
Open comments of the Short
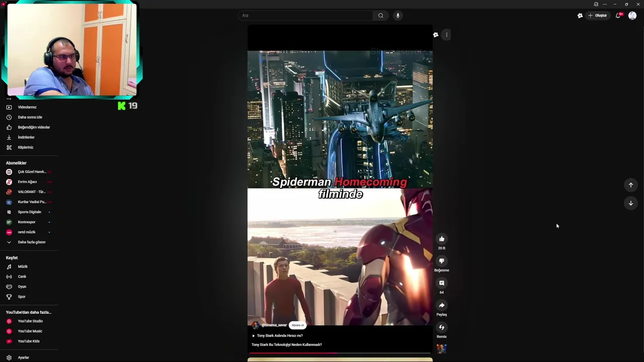coord(441,283)
